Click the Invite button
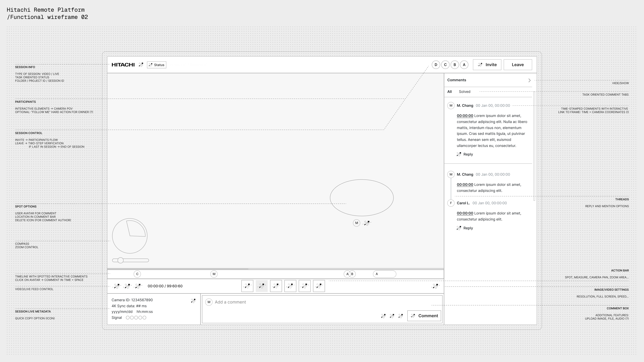This screenshot has width=644, height=362. pyautogui.click(x=487, y=65)
